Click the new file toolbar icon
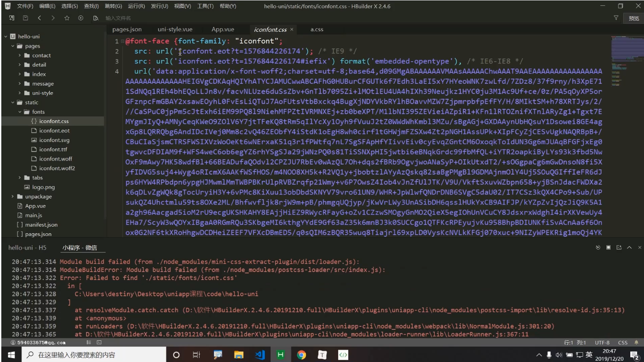The image size is (644, 362). tap(12, 18)
